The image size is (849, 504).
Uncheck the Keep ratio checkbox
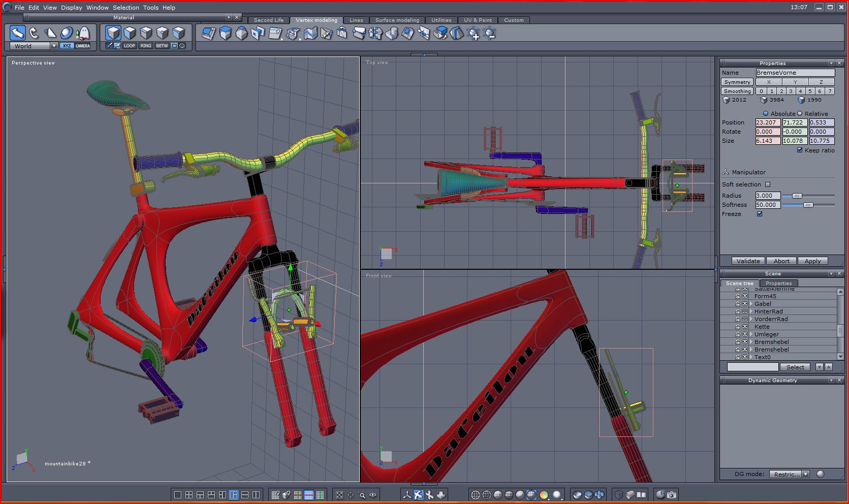point(800,150)
